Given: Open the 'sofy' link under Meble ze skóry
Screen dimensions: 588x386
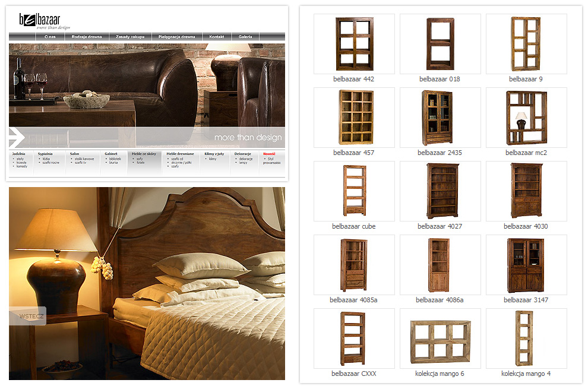Looking at the screenshot, I should [x=140, y=159].
